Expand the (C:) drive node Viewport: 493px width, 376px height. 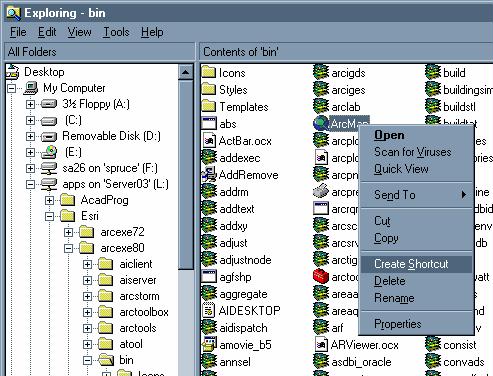(30, 120)
